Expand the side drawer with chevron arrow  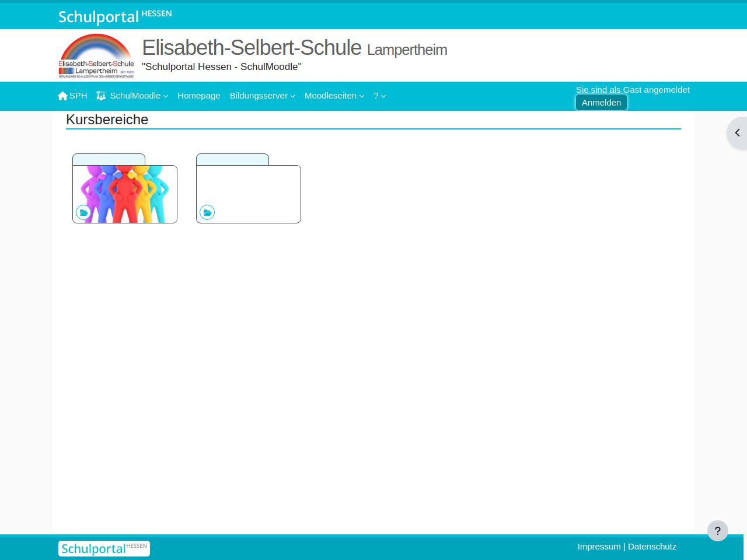coord(737,133)
